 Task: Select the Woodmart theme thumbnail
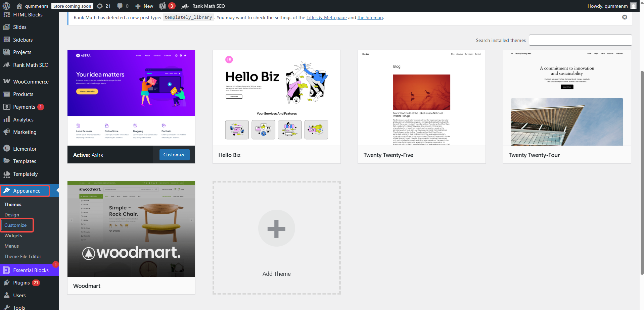(x=131, y=228)
